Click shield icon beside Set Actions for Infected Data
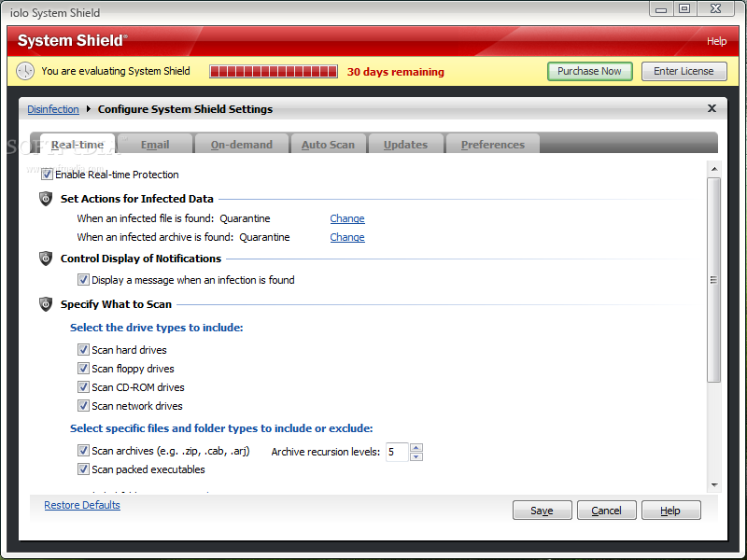Viewport: 747px width, 560px height. [46, 199]
